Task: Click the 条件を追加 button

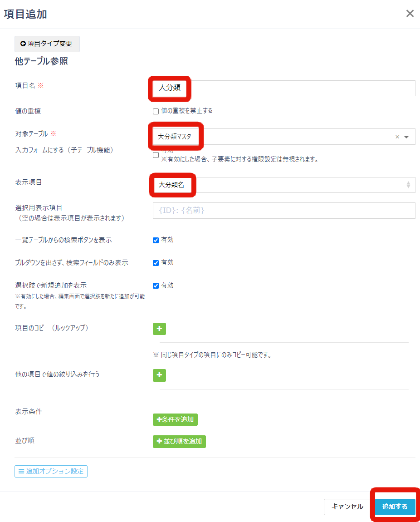Action: coord(175,419)
